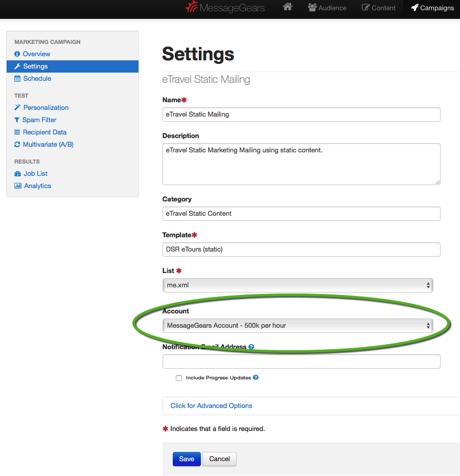460x476 pixels.
Task: Click the MARKETING CAMPAIGN sidebar heading
Action: (48, 42)
